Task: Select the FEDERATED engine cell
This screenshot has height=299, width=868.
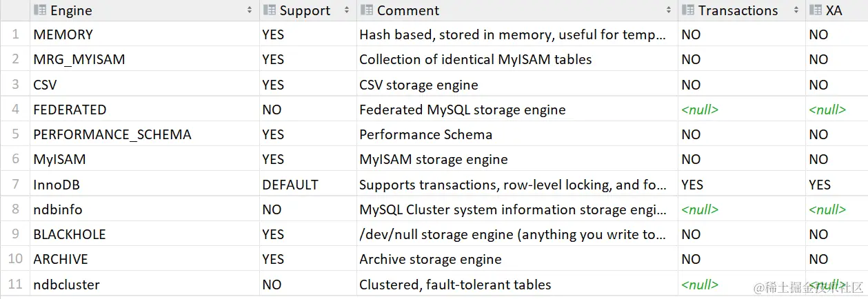Action: point(145,110)
